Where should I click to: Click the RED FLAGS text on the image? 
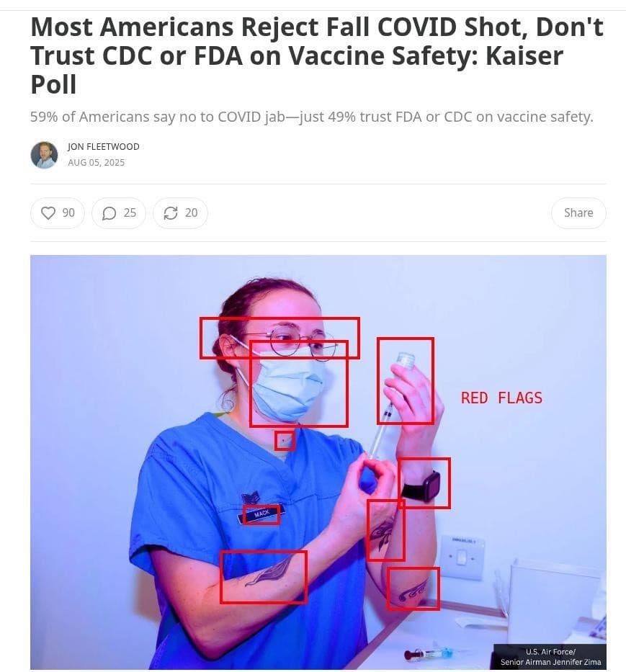point(501,398)
